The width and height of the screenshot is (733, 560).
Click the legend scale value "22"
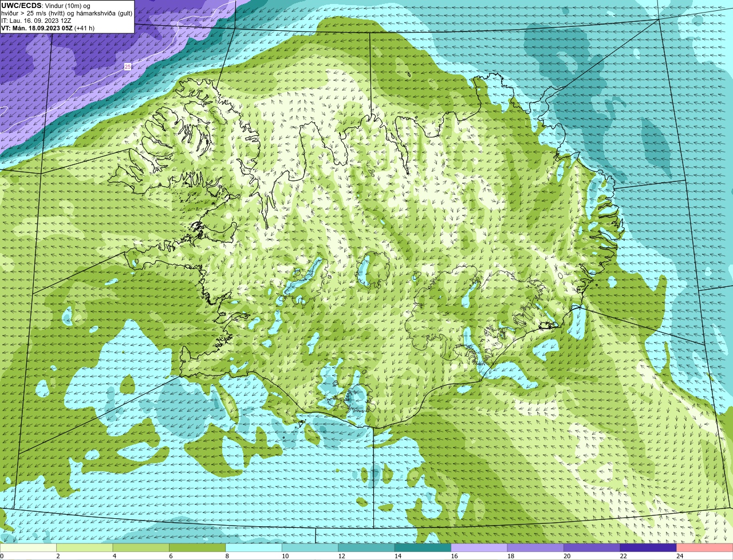click(623, 556)
